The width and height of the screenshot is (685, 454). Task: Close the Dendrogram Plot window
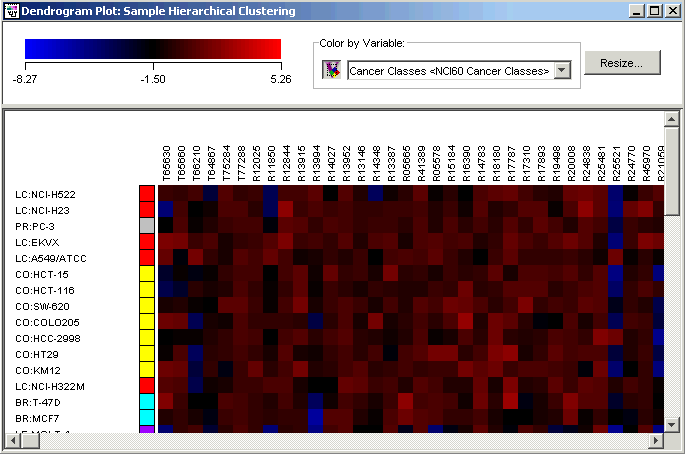(673, 11)
